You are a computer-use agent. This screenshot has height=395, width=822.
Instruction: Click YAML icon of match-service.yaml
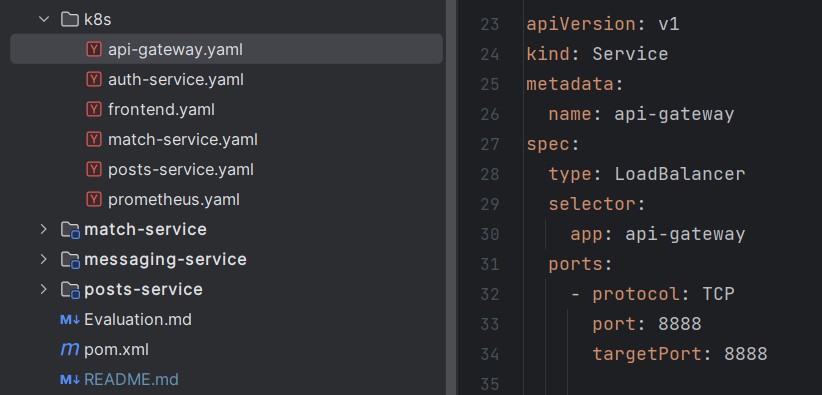[x=94, y=140]
